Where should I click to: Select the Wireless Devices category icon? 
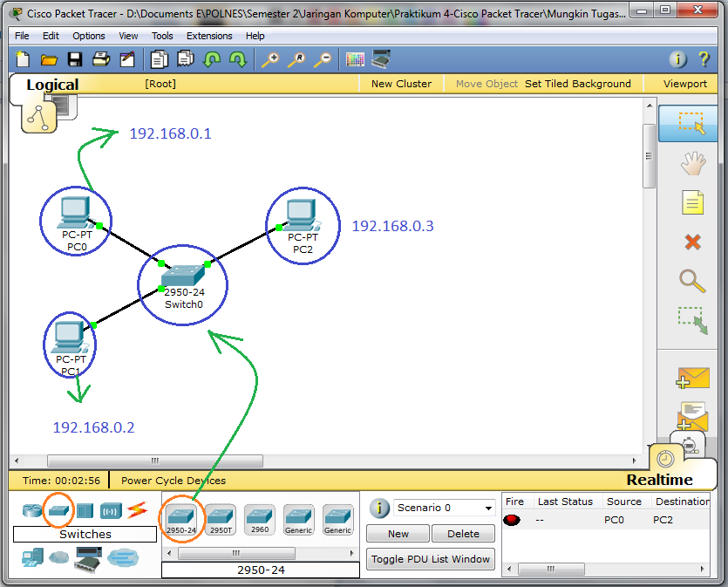tap(111, 511)
